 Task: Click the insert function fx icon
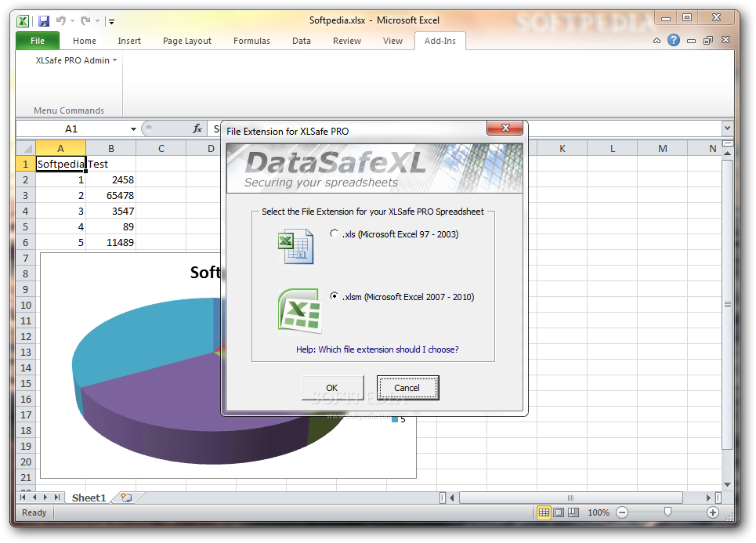197,129
